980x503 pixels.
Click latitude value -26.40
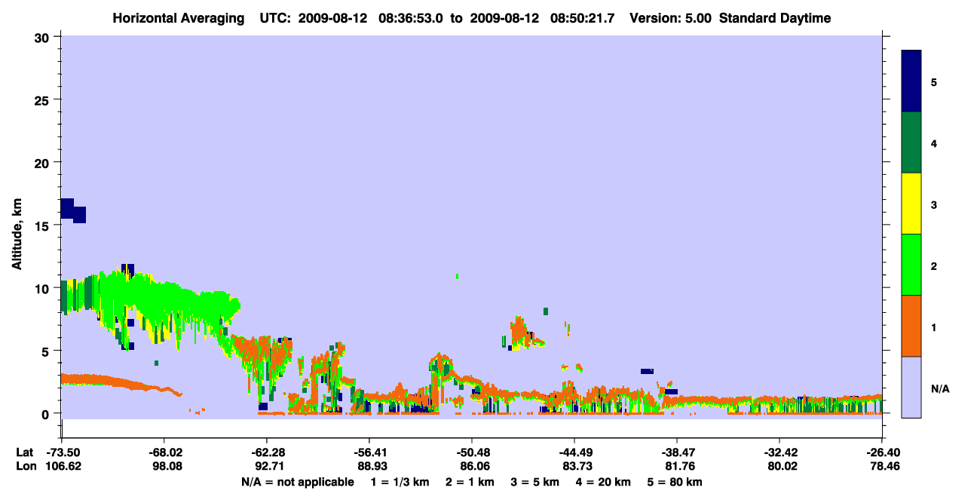tap(881, 452)
